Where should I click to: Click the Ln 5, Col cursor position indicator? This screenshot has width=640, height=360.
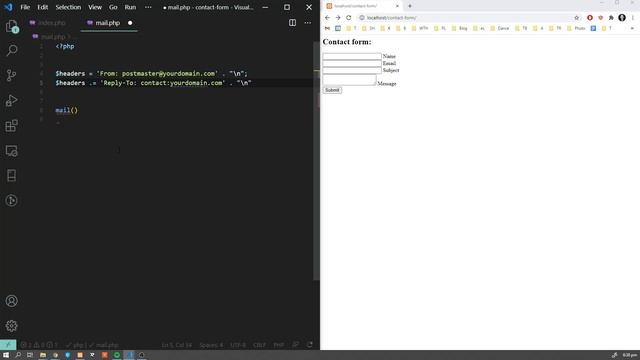(x=176, y=345)
